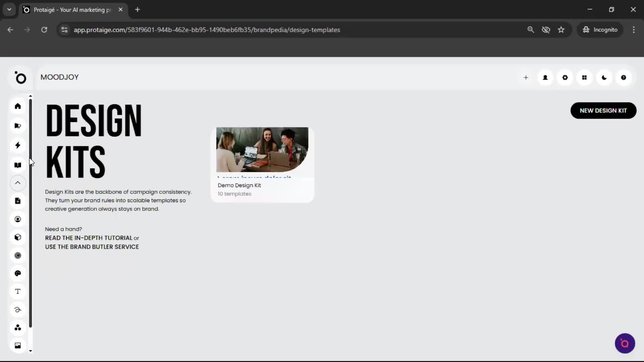Switch to the Protaigé browser tab
Viewport: 644px width, 362px height.
tap(67, 10)
